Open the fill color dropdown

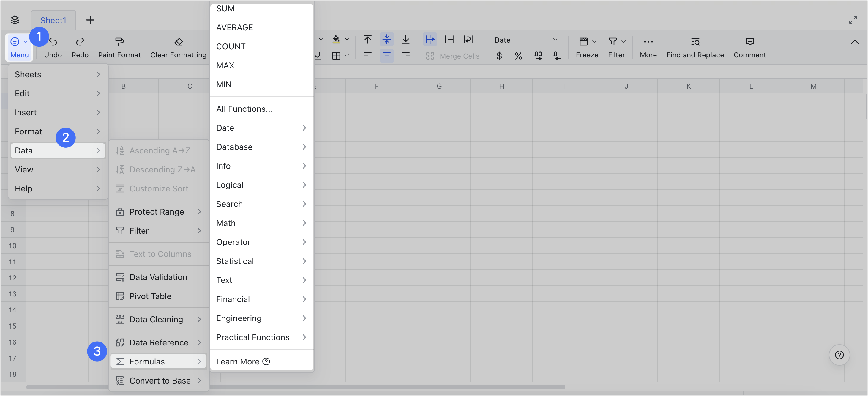click(347, 39)
